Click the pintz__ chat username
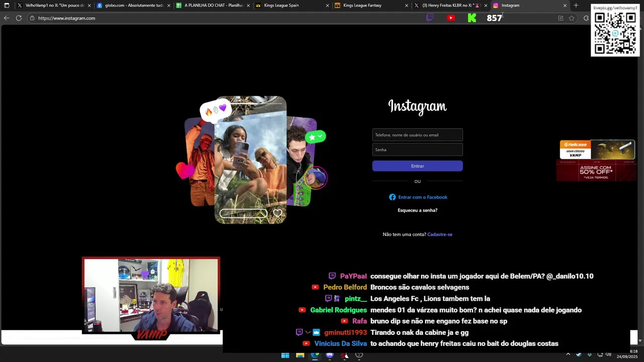 pos(356,299)
